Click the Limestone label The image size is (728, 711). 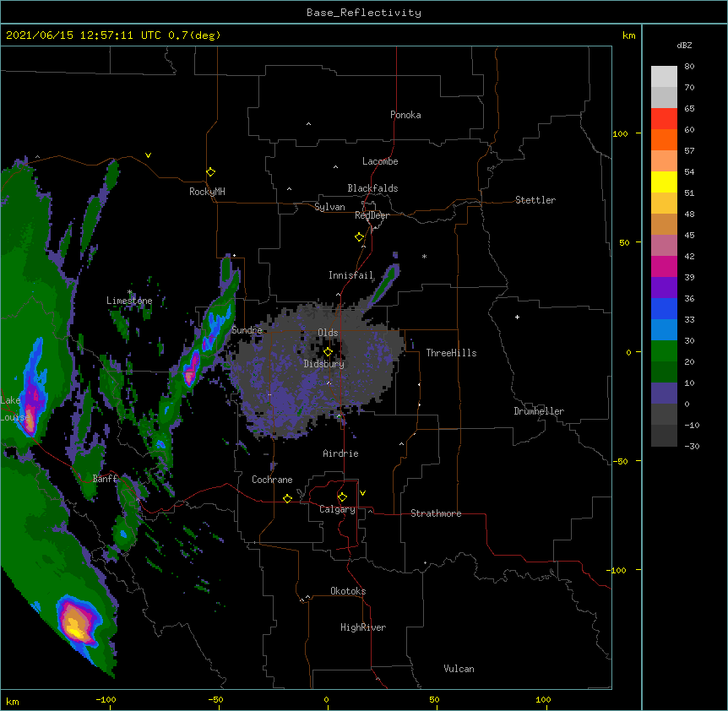click(129, 301)
